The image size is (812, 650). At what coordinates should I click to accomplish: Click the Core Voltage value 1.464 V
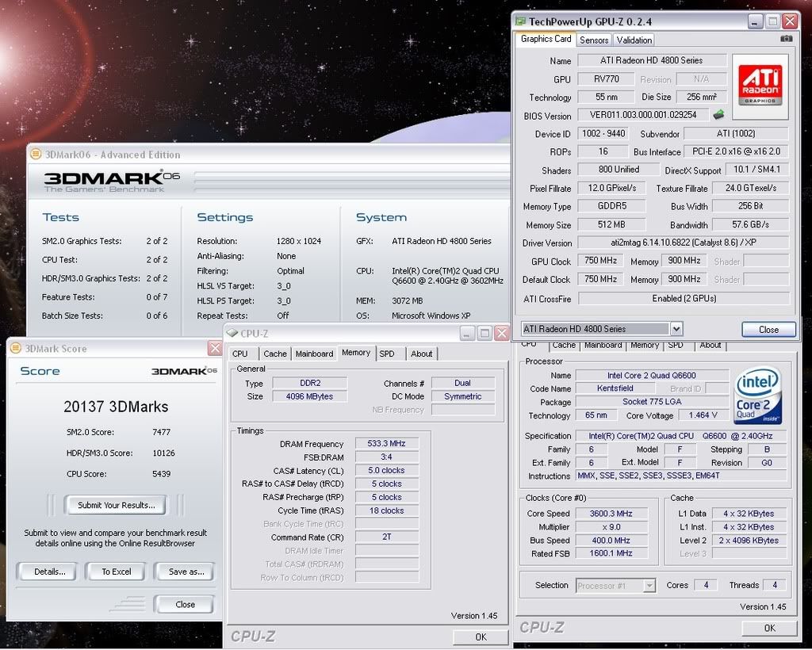point(703,415)
